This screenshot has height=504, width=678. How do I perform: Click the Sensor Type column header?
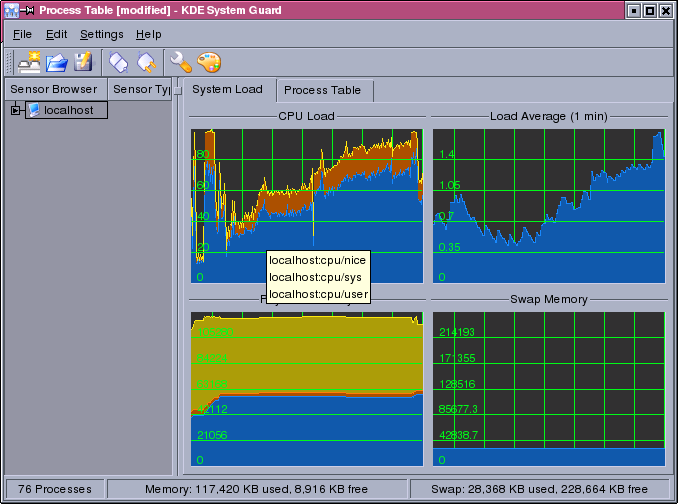(140, 89)
